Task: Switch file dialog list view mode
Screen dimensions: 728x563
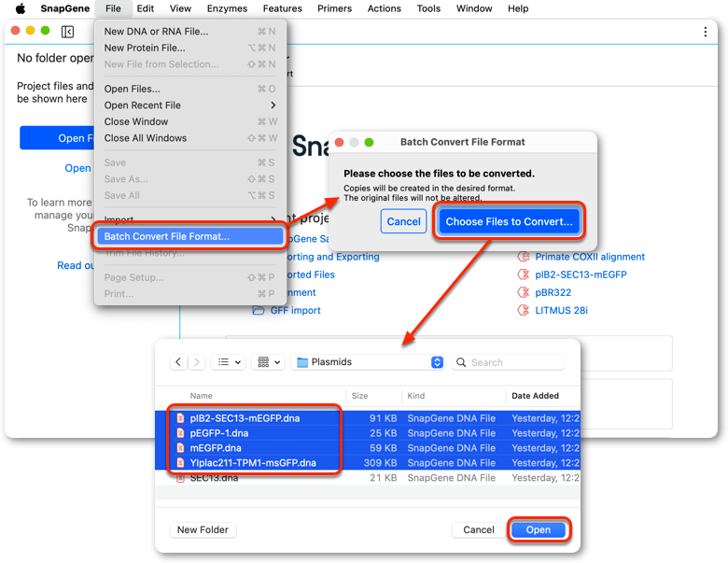Action: (229, 362)
